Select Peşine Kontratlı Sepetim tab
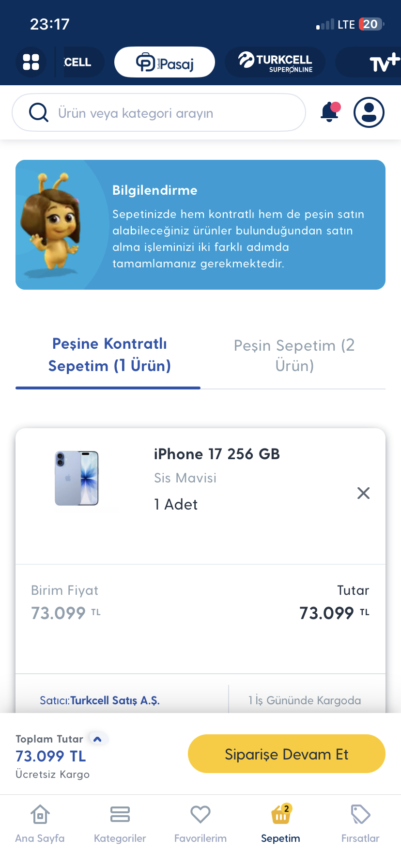The height and width of the screenshot is (868, 401). point(109,355)
